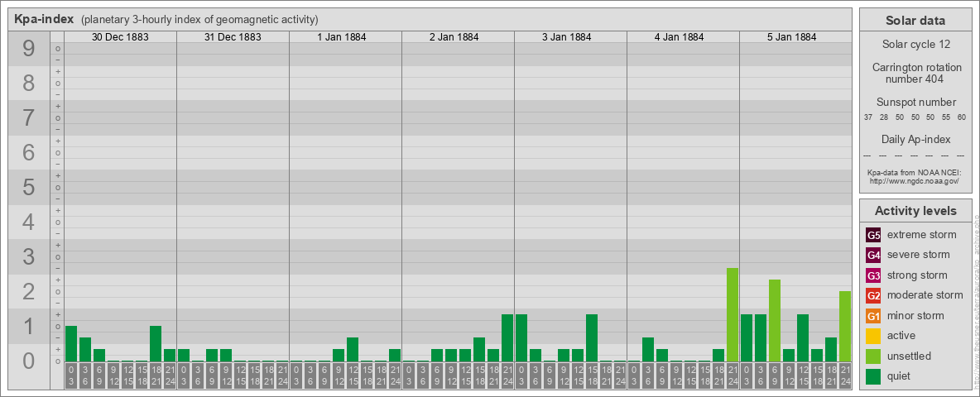Click the Kpa-index chart title
980x397 pixels.
coord(44,19)
